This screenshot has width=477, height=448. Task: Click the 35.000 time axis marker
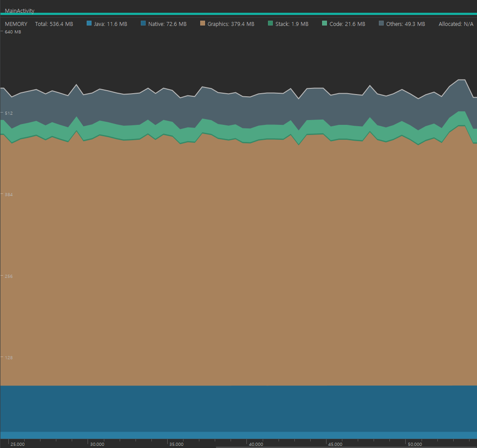coord(176,444)
